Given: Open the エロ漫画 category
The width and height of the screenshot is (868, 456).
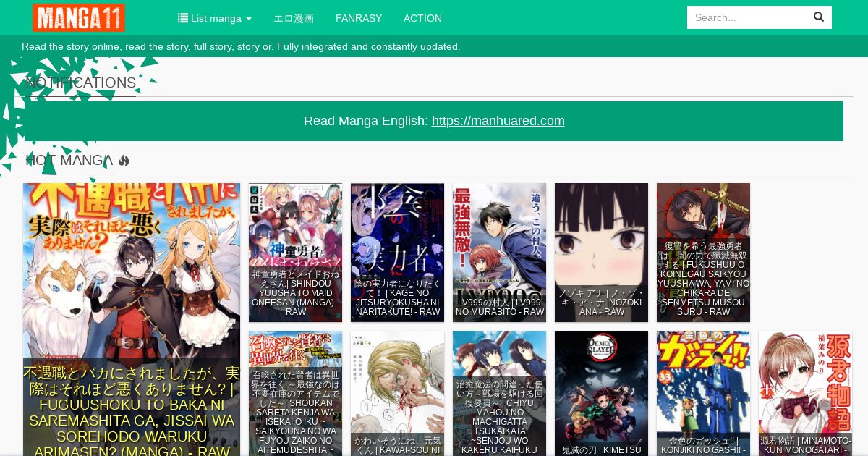Looking at the screenshot, I should pyautogui.click(x=294, y=18).
